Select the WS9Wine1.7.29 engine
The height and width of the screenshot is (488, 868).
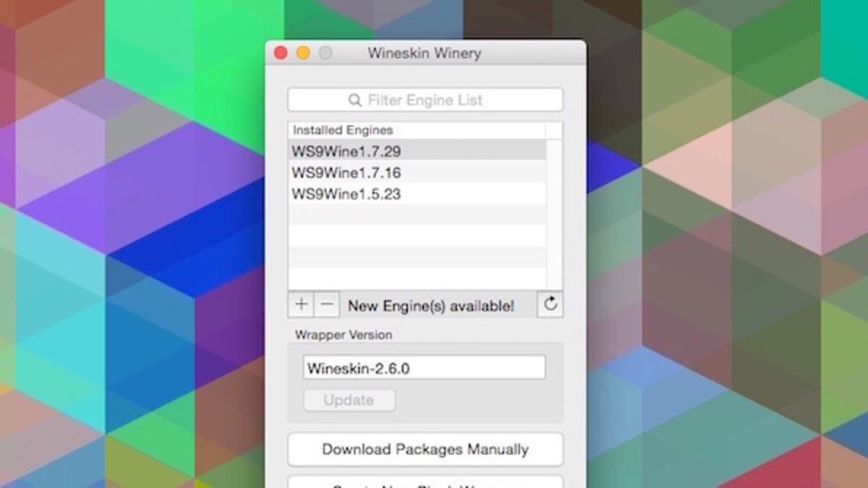(417, 150)
